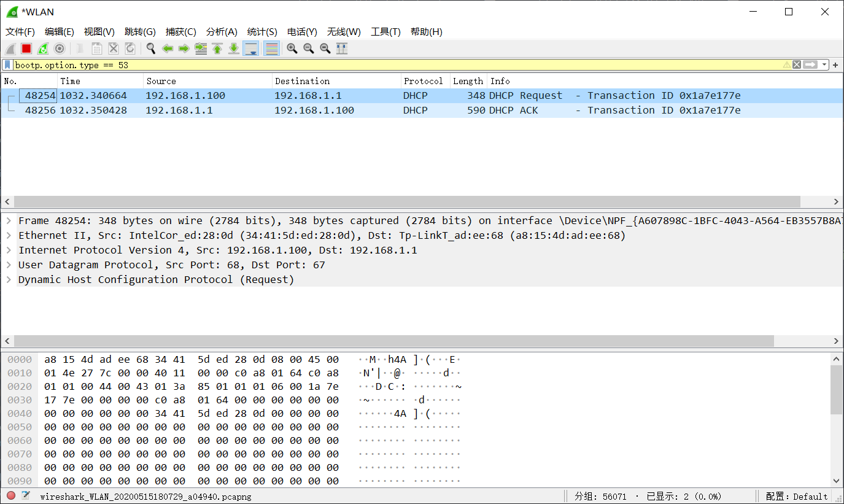
Task: Open the 分析(A) menu
Action: (x=222, y=32)
